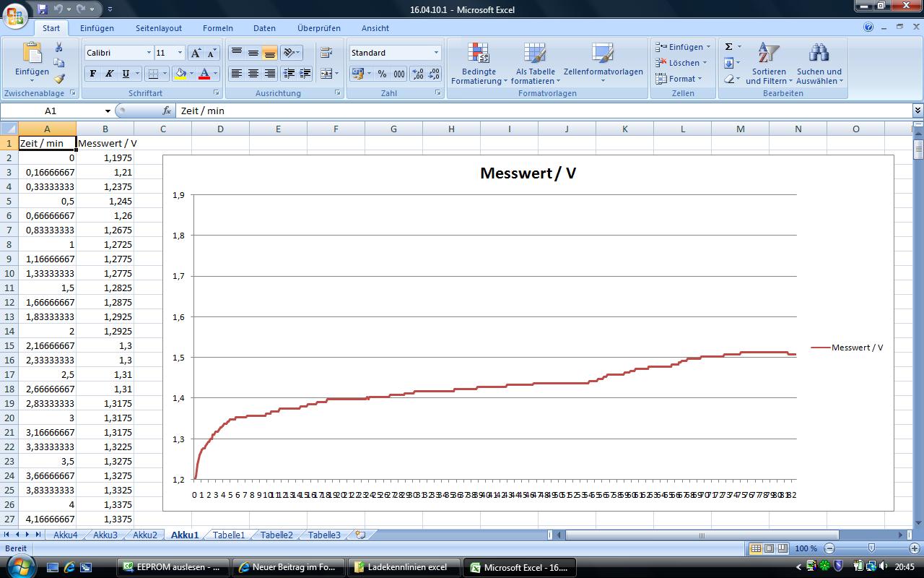Toggle bottom vertical alignment
This screenshot has height=578, width=924.
(269, 53)
